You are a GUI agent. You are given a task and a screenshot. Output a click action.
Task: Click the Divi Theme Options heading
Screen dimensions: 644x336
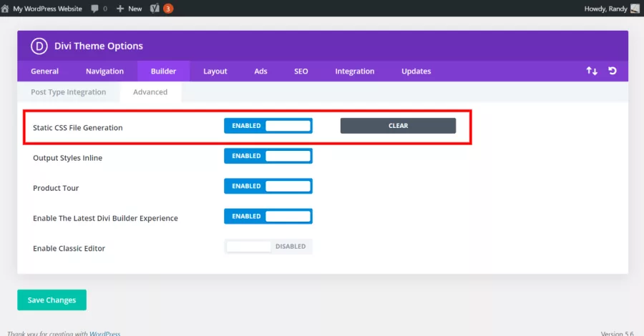coord(99,46)
